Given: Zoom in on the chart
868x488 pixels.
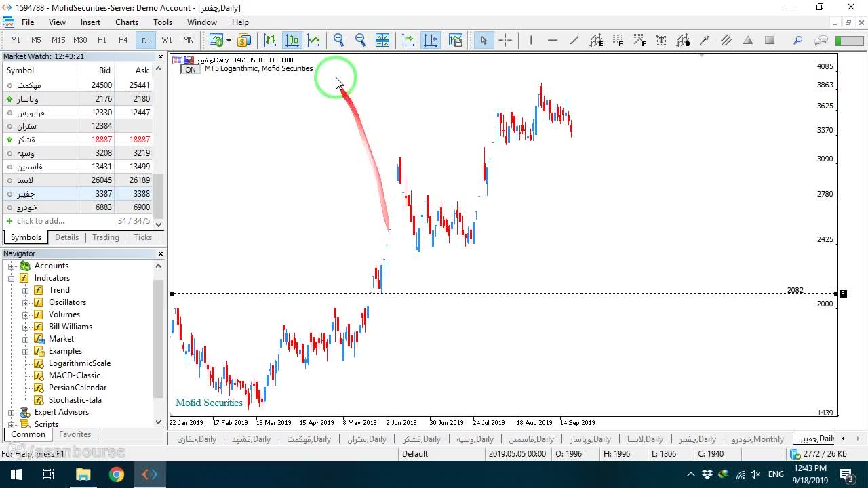Looking at the screenshot, I should 339,40.
